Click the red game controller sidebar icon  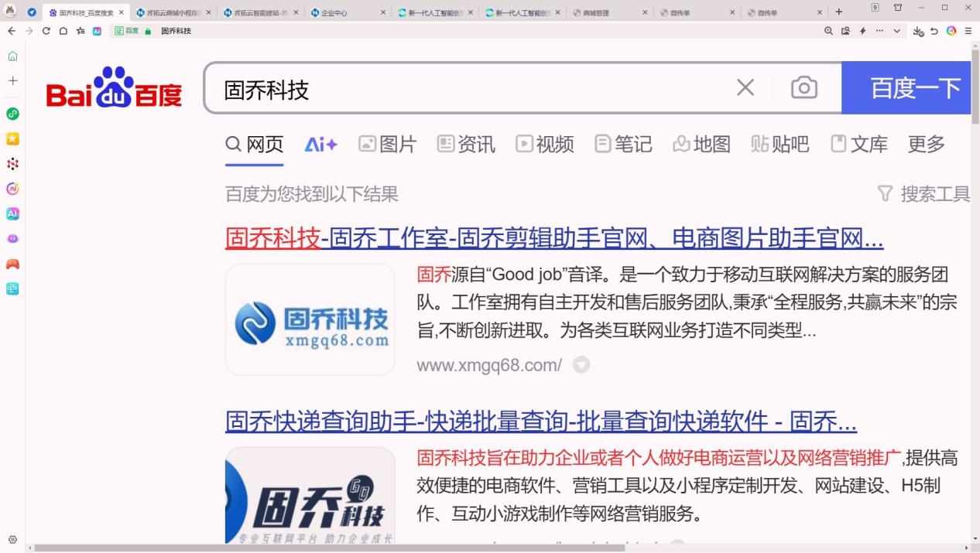click(x=12, y=264)
